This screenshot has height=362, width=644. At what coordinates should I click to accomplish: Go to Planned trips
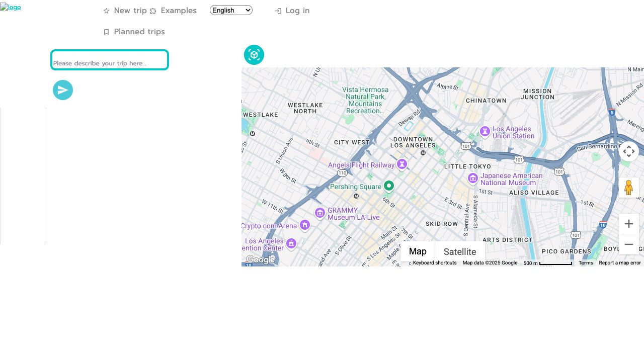[134, 32]
